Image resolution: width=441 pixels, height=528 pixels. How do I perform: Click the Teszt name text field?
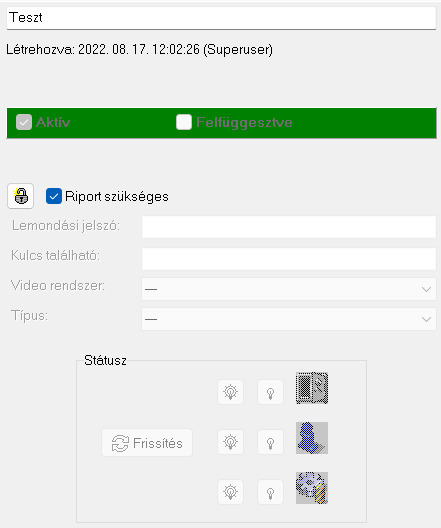pos(221,18)
